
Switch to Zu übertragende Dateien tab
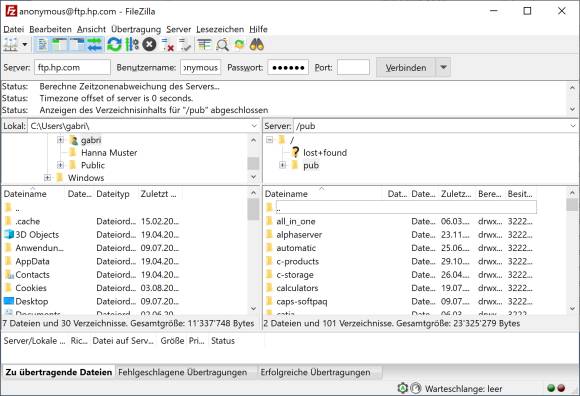(58, 372)
